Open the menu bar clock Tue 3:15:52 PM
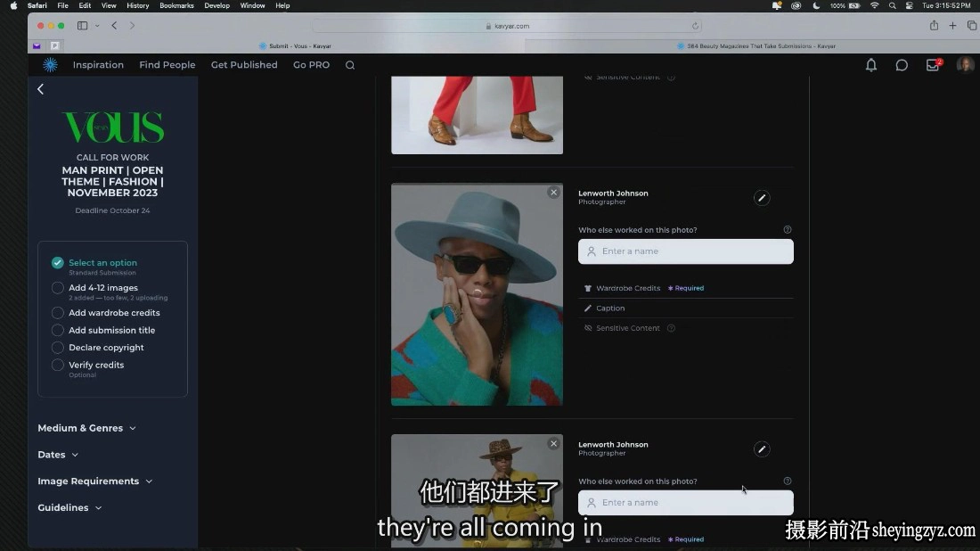This screenshot has width=980, height=551. coord(946,5)
